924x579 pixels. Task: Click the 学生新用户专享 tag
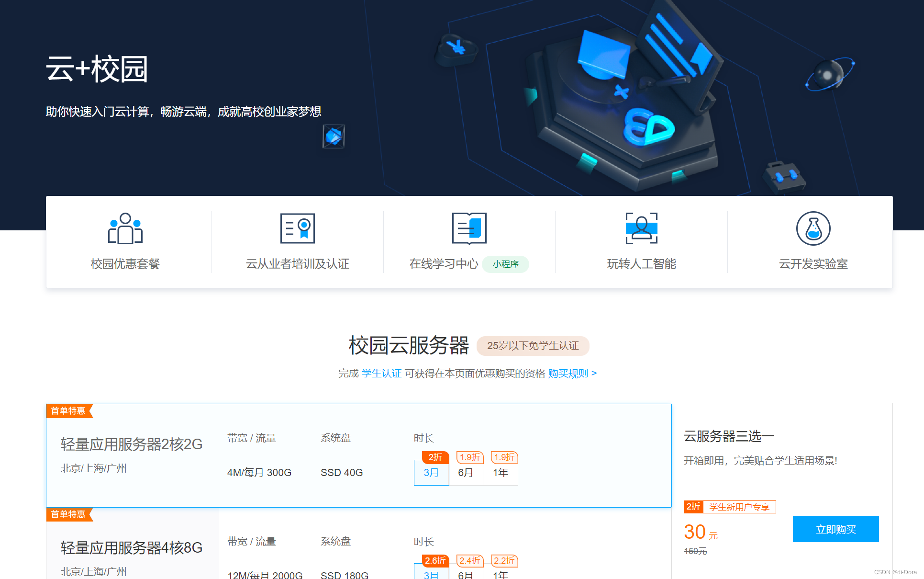coord(739,507)
